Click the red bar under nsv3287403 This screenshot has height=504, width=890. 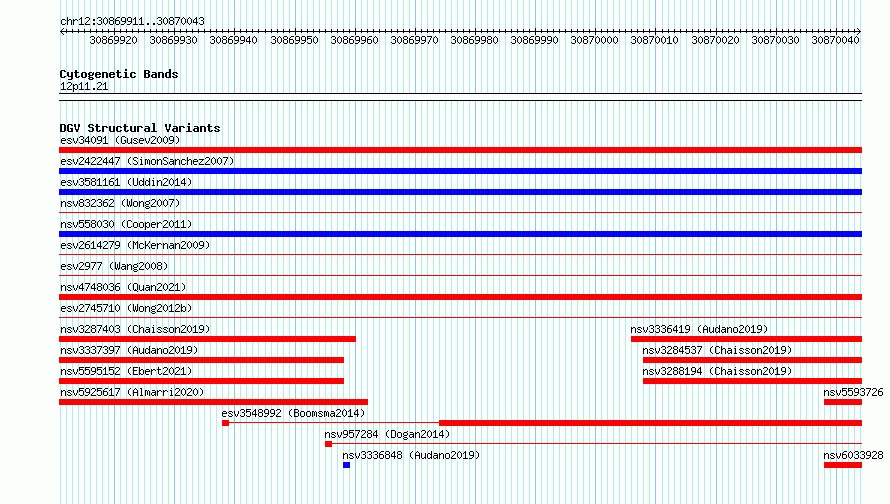tap(207, 339)
